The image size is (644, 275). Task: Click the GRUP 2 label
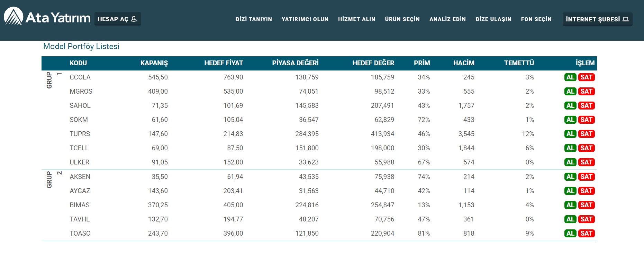(x=54, y=180)
